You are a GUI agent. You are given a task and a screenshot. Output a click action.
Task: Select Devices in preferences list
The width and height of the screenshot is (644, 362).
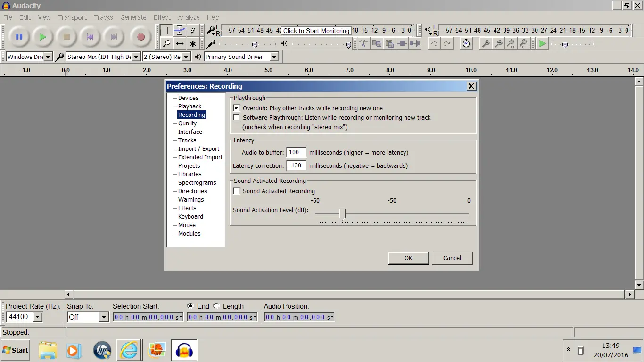[188, 98]
